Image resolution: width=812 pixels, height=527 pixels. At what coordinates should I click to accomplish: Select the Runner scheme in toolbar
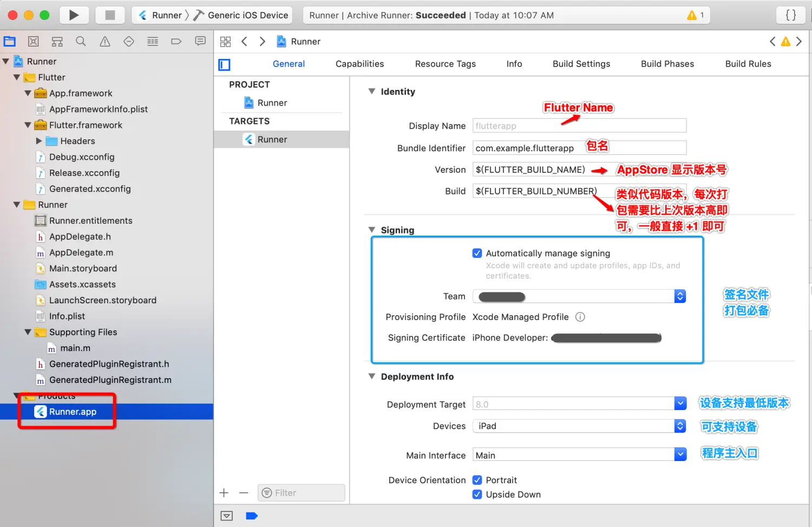tap(160, 15)
